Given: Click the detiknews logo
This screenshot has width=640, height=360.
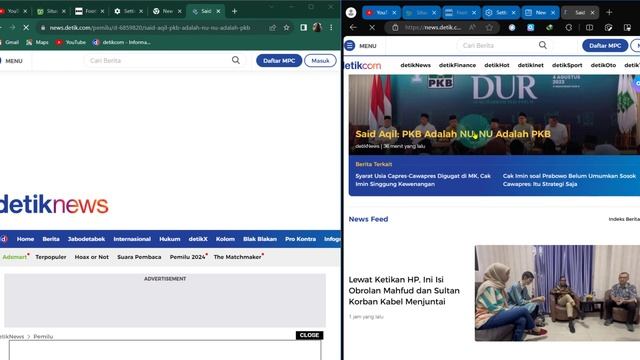Looking at the screenshot, I should pyautogui.click(x=54, y=204).
